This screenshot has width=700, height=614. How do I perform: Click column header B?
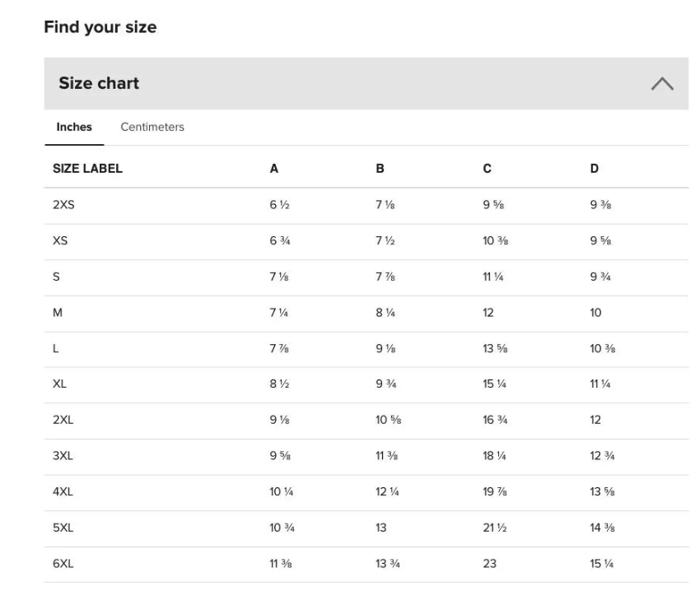point(380,169)
